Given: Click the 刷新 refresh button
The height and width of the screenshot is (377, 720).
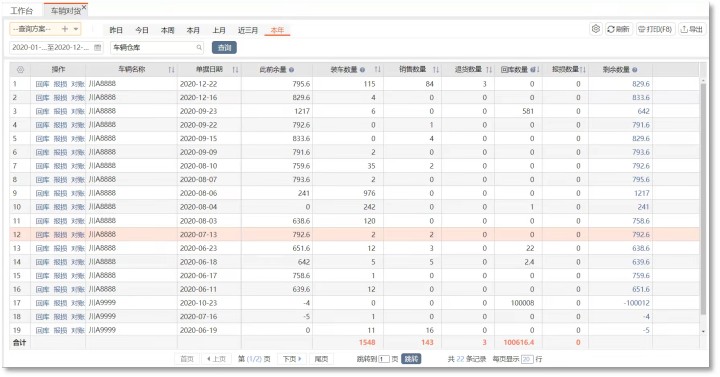Looking at the screenshot, I should [x=619, y=29].
